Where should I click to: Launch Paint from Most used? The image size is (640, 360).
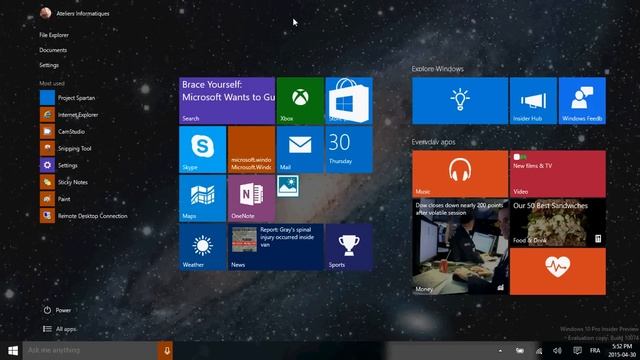pyautogui.click(x=56, y=199)
